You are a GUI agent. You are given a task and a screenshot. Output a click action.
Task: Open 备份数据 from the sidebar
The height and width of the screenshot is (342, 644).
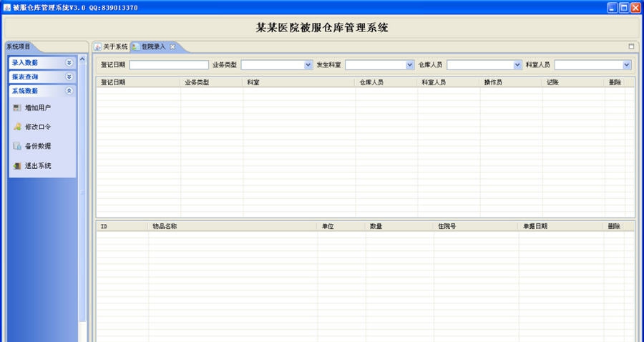click(38, 146)
